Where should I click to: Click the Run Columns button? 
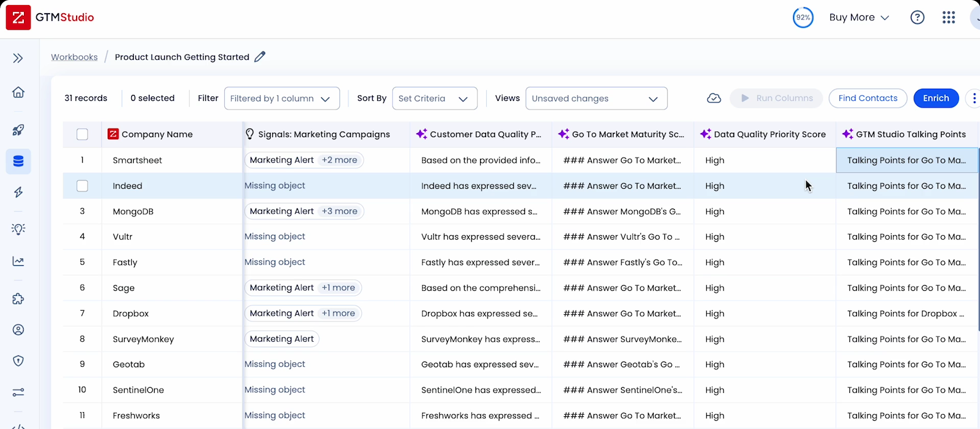(x=776, y=98)
